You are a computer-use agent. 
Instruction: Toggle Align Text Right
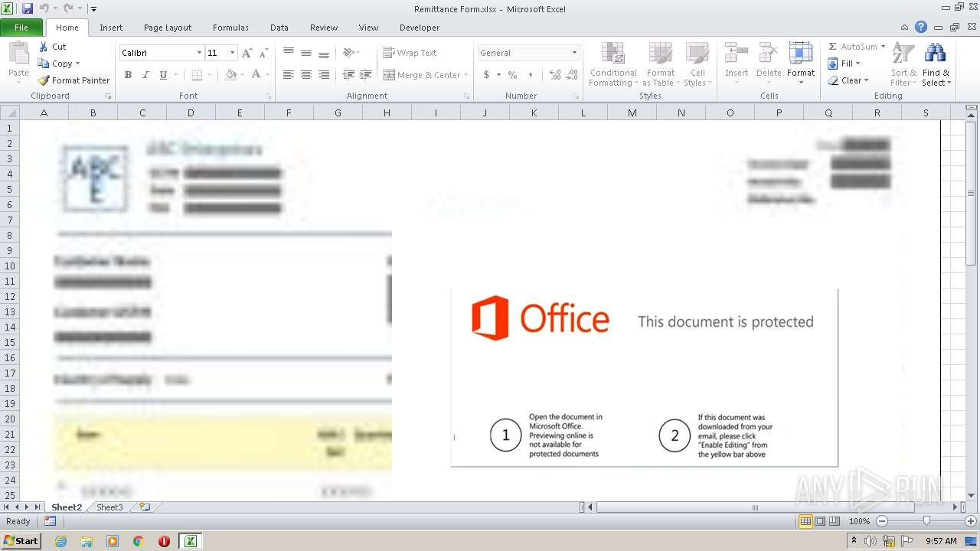tap(324, 75)
